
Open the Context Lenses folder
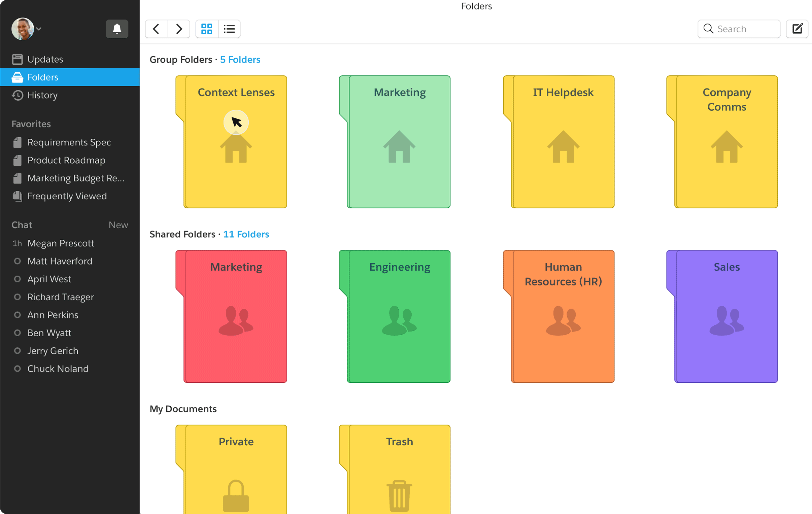point(231,142)
